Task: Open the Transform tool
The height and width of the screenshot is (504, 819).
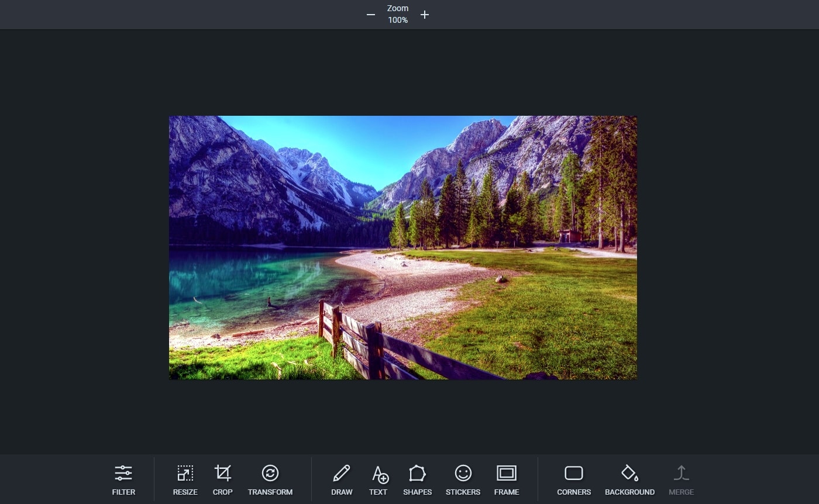Action: pyautogui.click(x=270, y=480)
